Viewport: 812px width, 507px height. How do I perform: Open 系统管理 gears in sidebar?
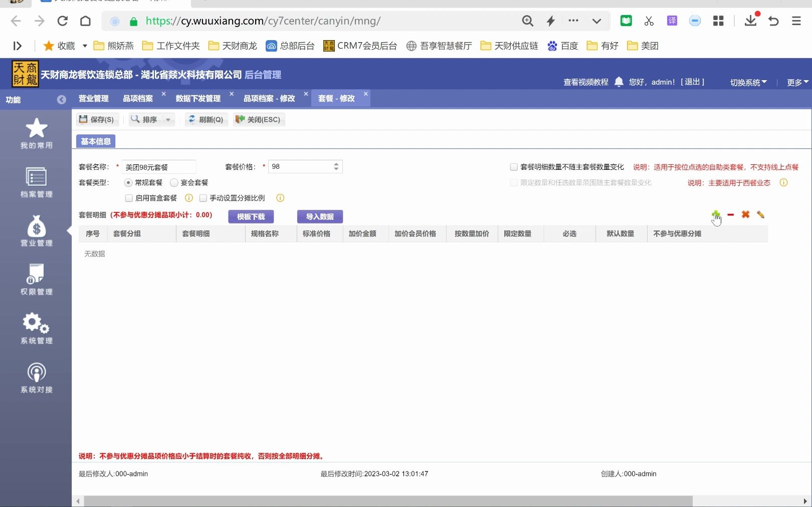[x=37, y=329]
